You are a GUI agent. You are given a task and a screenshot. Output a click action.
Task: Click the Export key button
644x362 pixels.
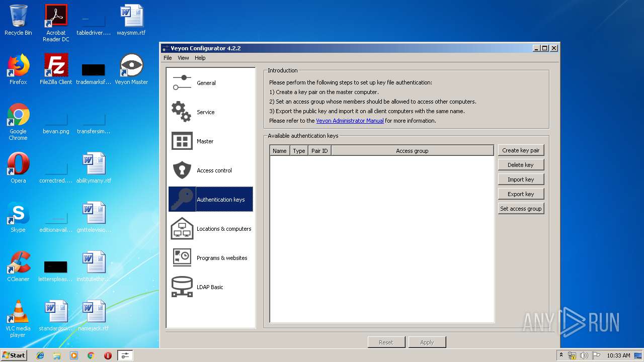tap(521, 194)
